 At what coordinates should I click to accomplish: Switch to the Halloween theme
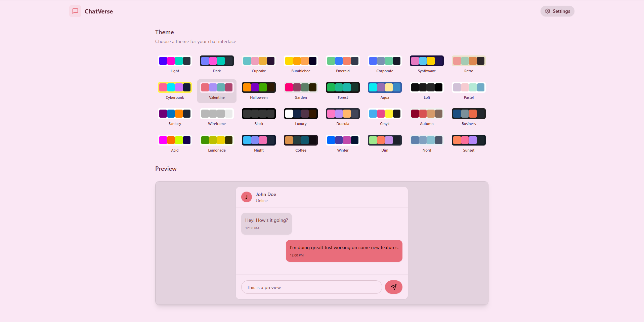(259, 91)
